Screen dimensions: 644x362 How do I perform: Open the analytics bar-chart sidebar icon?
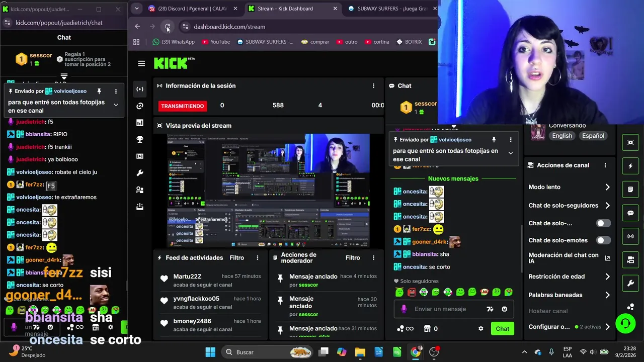(140, 123)
